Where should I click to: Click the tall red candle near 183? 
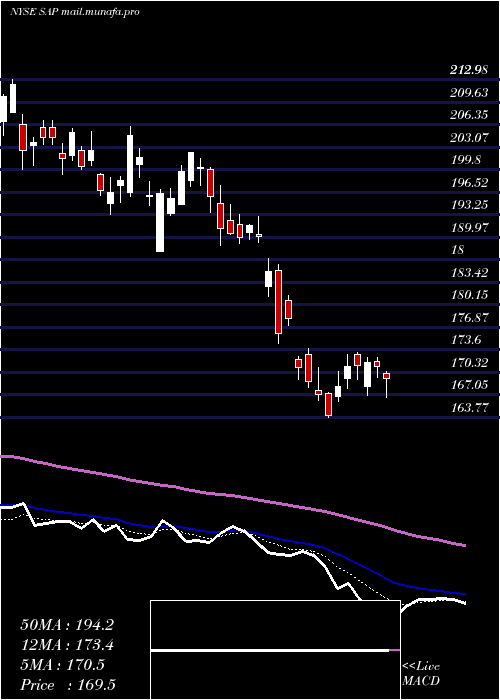[279, 302]
